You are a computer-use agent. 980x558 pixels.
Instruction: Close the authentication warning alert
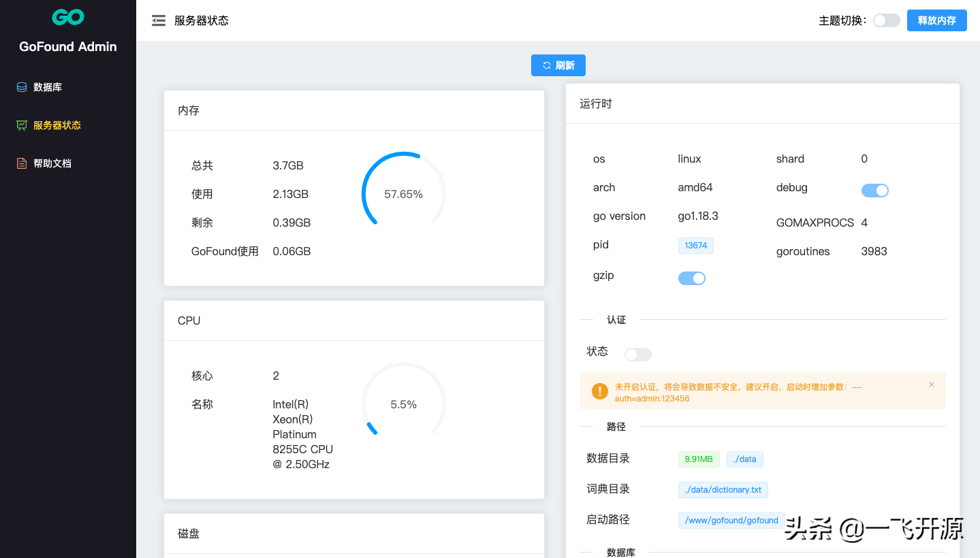(x=932, y=384)
